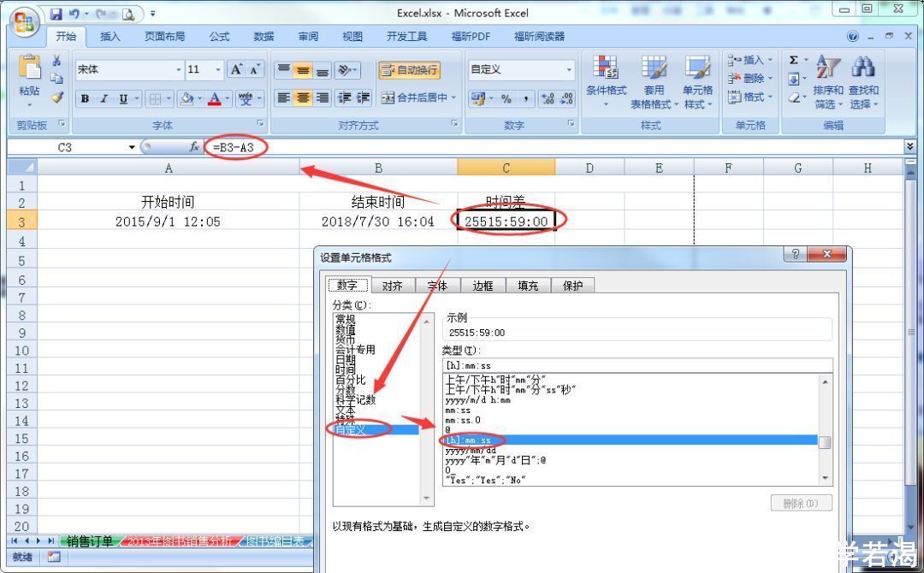Switch to the 插入 ribbon tab

coord(110,37)
